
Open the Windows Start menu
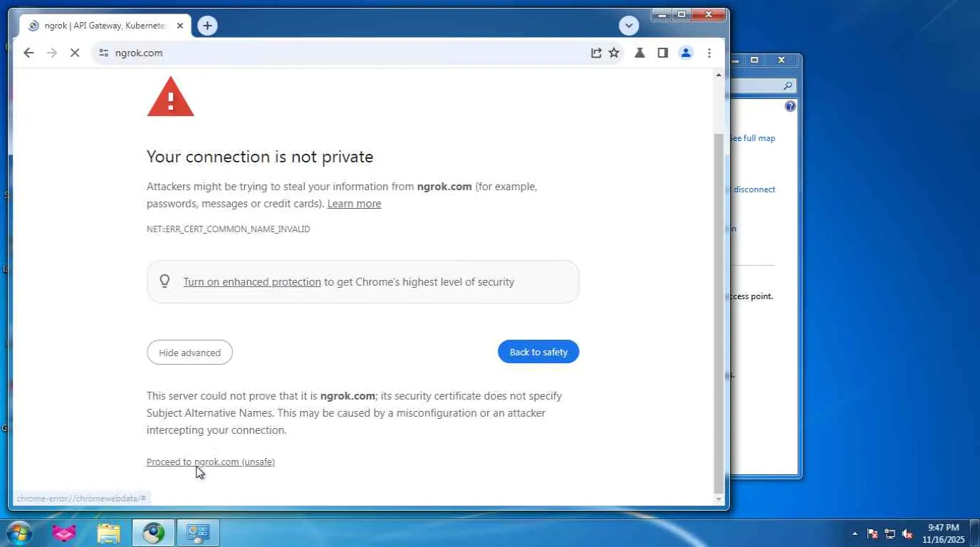point(19,533)
